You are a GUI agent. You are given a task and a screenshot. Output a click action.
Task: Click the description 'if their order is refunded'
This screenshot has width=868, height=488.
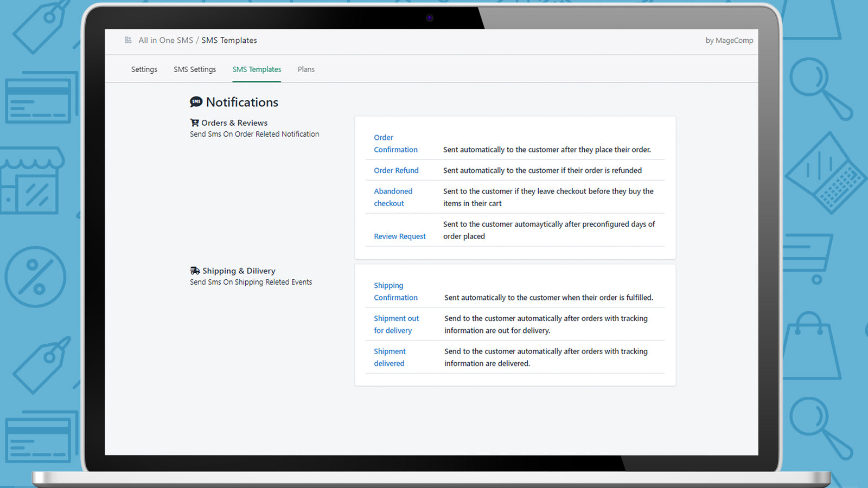point(542,170)
